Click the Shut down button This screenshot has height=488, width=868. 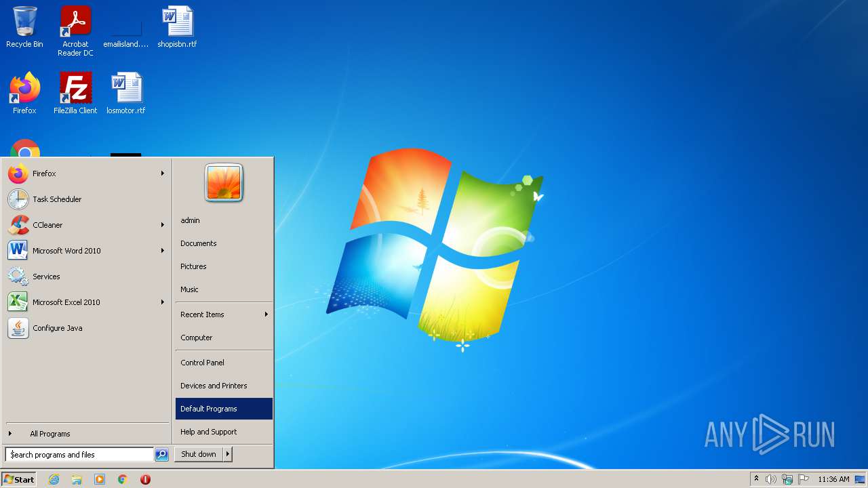click(x=199, y=454)
